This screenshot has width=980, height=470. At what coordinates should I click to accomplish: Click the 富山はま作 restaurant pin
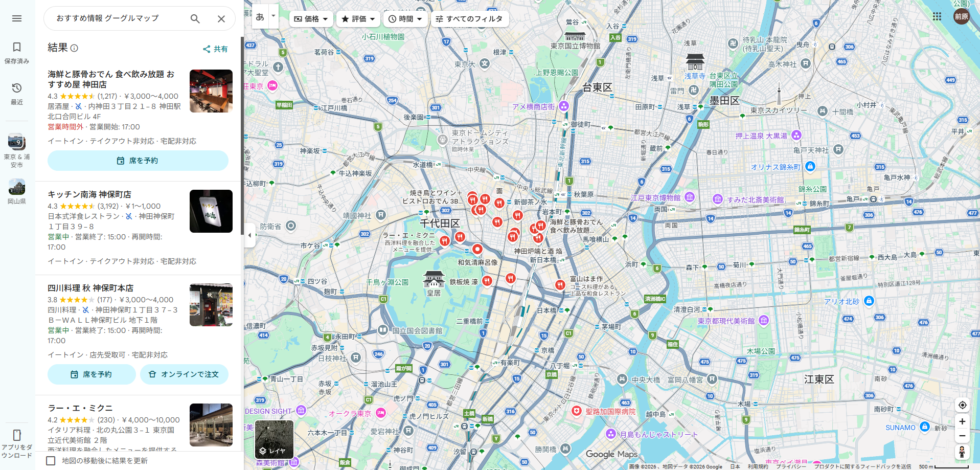coord(560,284)
